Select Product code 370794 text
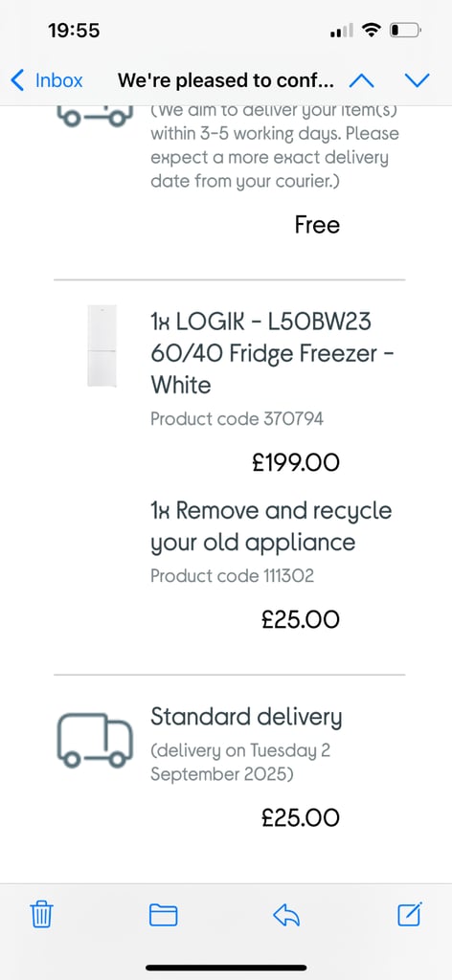This screenshot has height=980, width=452. click(237, 418)
